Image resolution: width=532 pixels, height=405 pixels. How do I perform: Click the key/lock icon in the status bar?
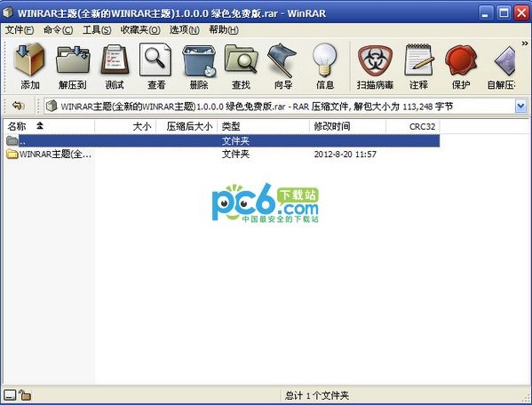(x=25, y=395)
